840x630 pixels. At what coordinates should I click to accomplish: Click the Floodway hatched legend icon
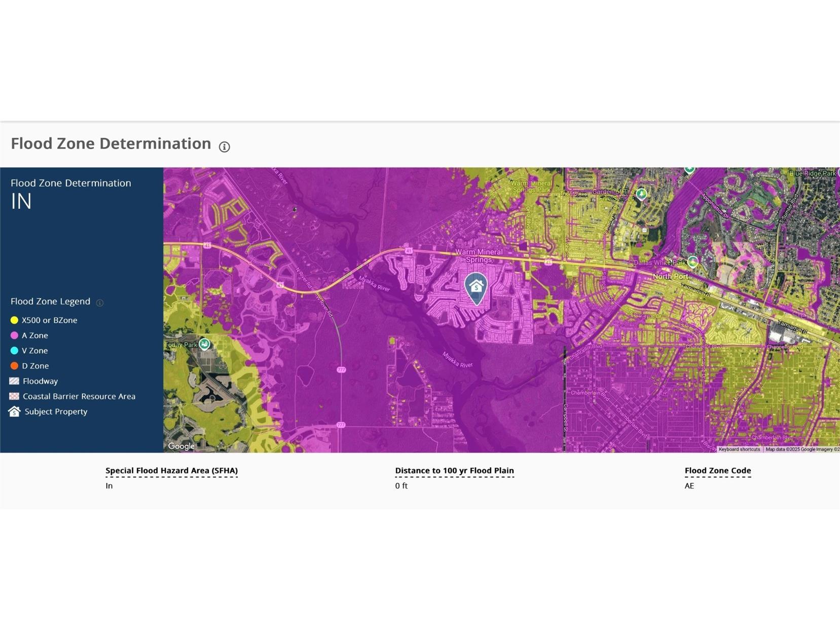[x=14, y=381]
